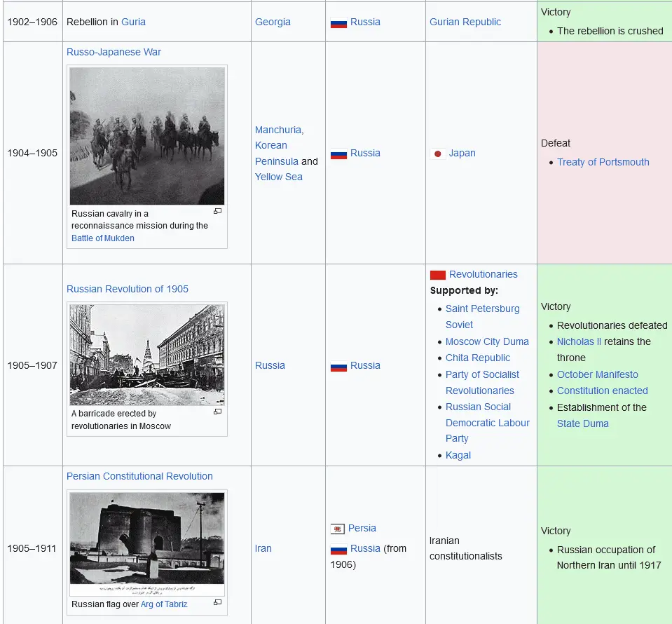Viewport: 672px width, 624px height.
Task: Click Russia flag icon in Russo-Japanese War row
Action: click(338, 154)
